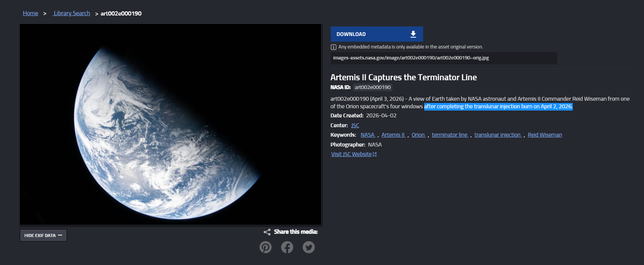
Task: Click the NASA ID value art002e000190
Action: click(x=372, y=87)
